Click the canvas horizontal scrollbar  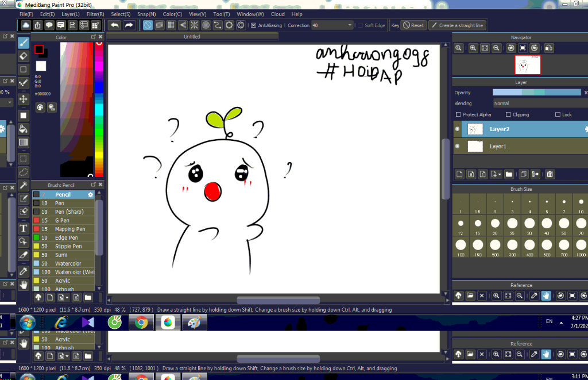point(278,300)
